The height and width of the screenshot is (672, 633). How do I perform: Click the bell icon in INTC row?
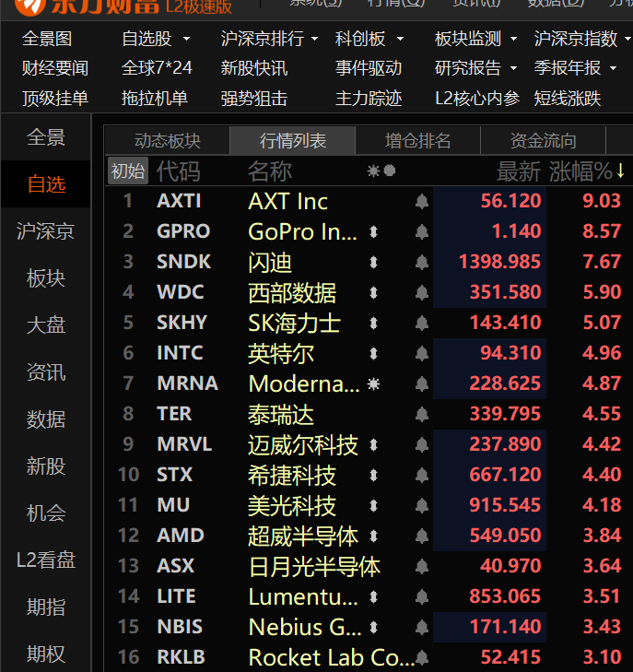point(422,354)
